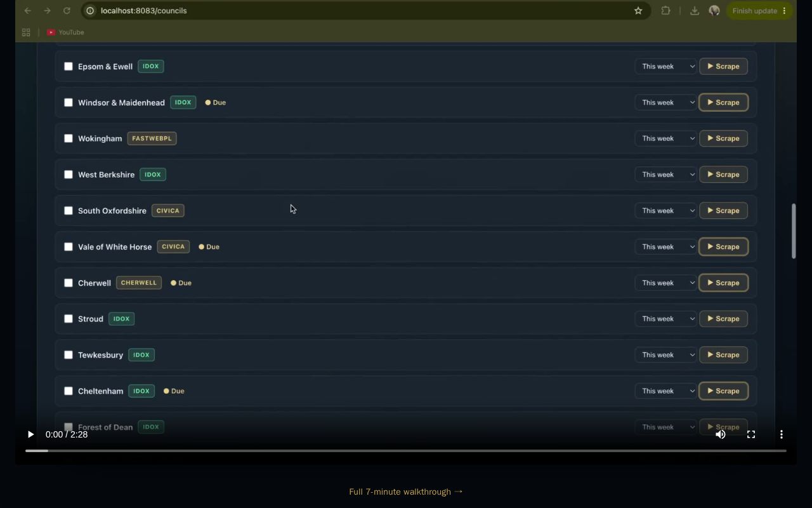This screenshot has height=508, width=812.
Task: Click the CHERWELL tag on the Cherwell row
Action: 139,283
